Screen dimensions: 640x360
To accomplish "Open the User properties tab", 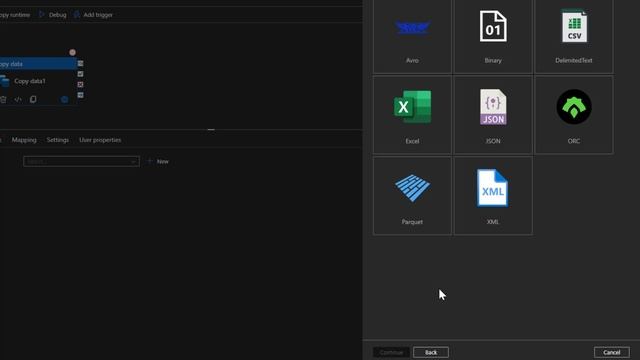I will (x=100, y=140).
